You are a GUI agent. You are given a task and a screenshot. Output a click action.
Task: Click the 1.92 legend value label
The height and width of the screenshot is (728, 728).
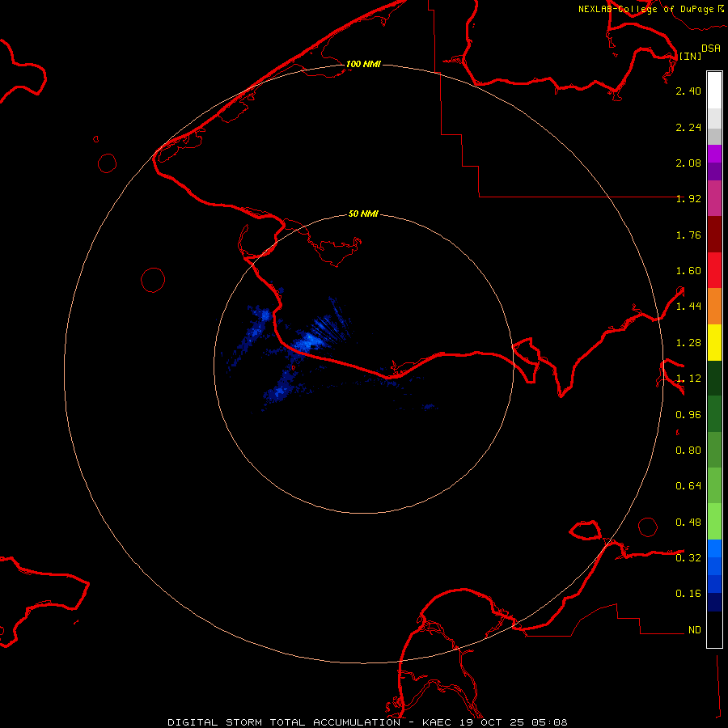(x=688, y=198)
